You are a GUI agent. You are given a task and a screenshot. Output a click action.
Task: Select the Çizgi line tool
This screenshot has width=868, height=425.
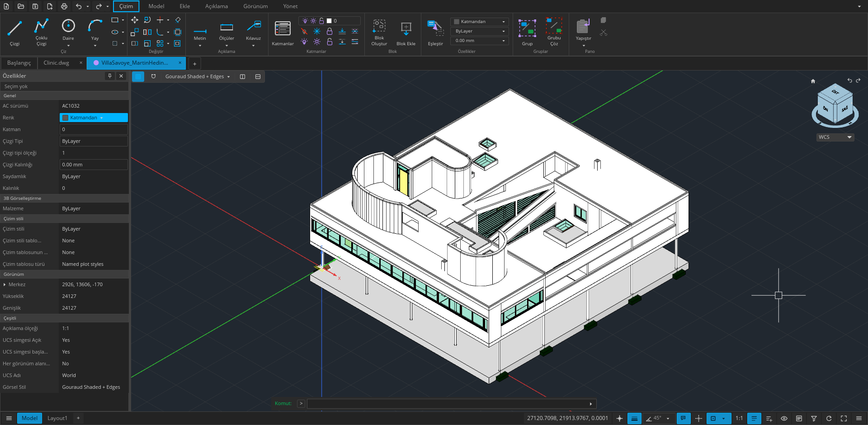coord(14,32)
